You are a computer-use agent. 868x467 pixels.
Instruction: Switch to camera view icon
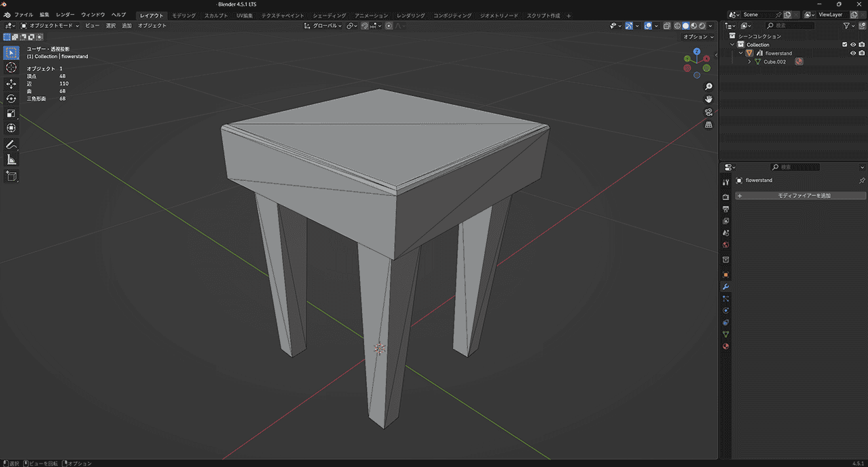[709, 112]
